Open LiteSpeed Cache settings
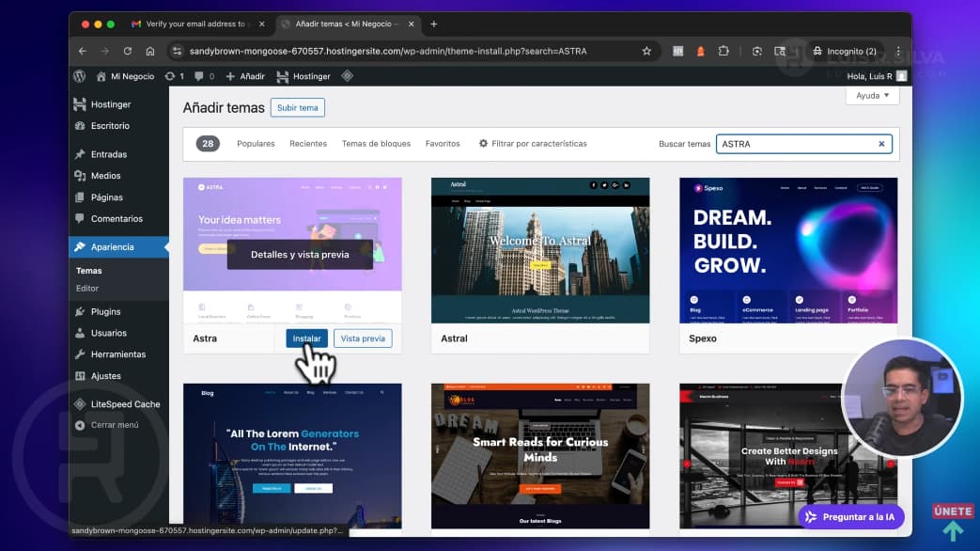 click(x=125, y=404)
